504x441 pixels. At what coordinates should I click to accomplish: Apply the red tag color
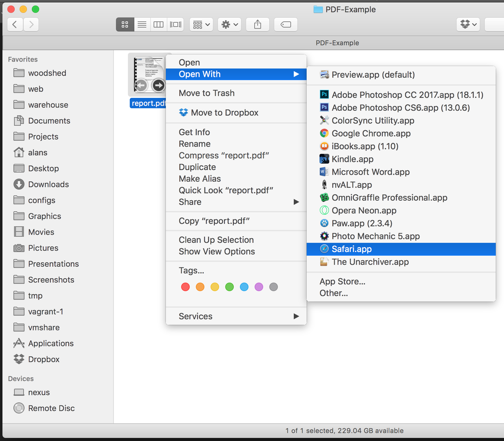coord(185,287)
